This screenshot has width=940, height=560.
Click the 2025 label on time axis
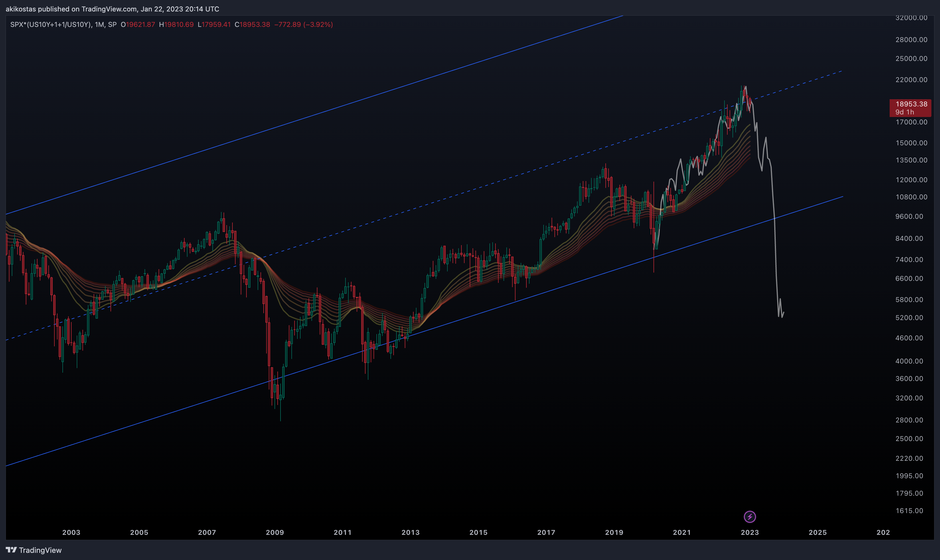coord(818,533)
